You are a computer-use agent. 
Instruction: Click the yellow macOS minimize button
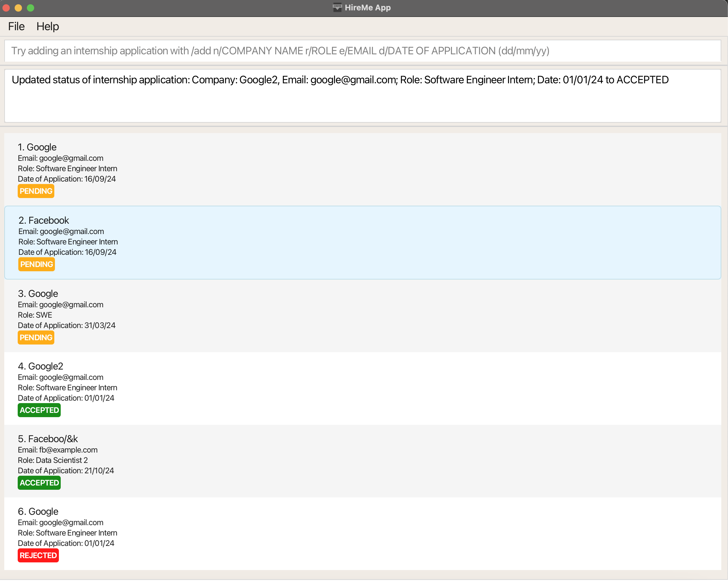pyautogui.click(x=18, y=8)
